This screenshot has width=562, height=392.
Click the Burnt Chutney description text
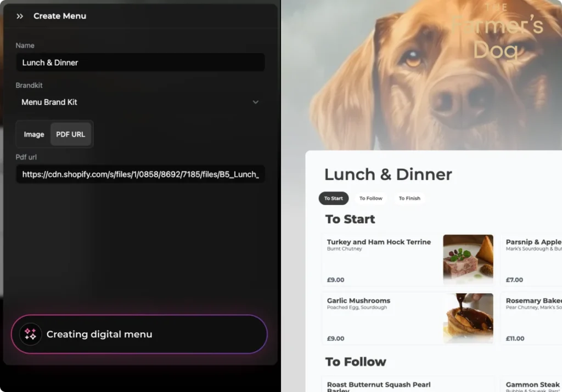[x=345, y=249]
